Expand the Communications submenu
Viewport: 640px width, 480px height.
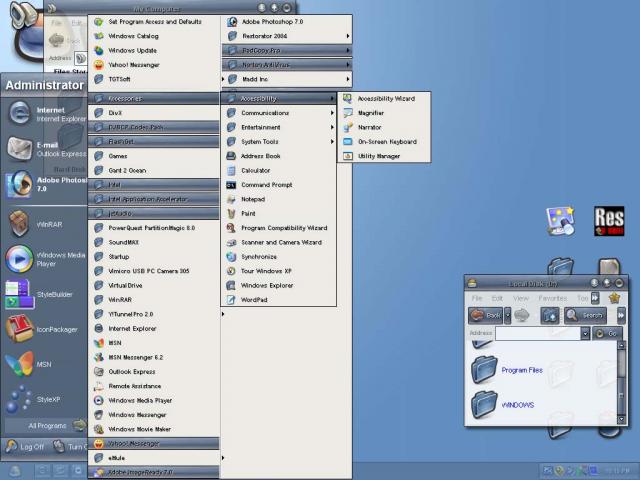click(278, 113)
